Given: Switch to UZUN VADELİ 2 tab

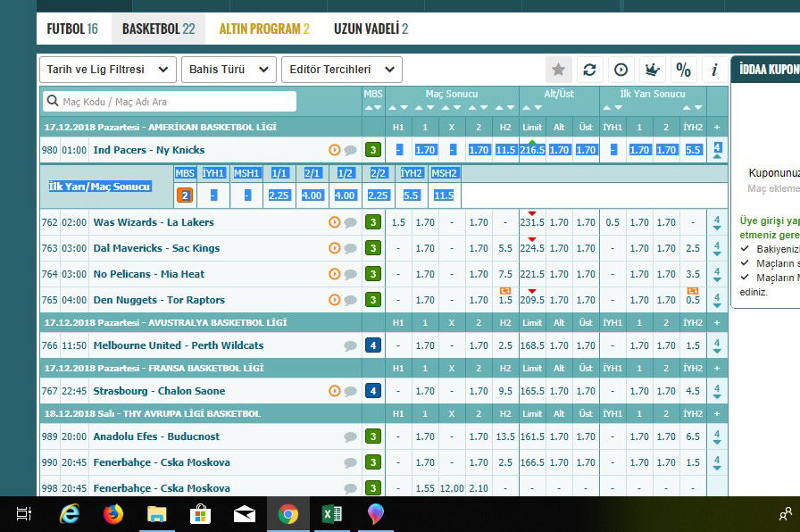Looking at the screenshot, I should coord(371,29).
